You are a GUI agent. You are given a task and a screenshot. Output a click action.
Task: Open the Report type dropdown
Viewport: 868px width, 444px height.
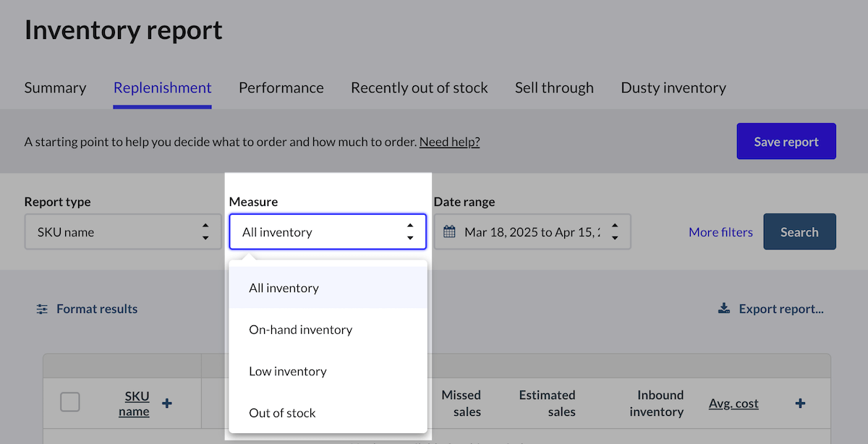(x=123, y=232)
